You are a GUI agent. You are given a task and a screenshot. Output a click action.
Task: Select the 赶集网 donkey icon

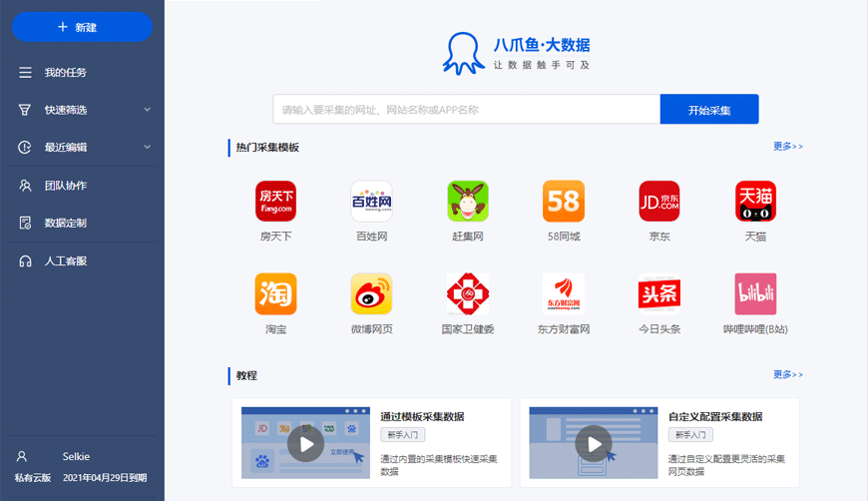(468, 201)
